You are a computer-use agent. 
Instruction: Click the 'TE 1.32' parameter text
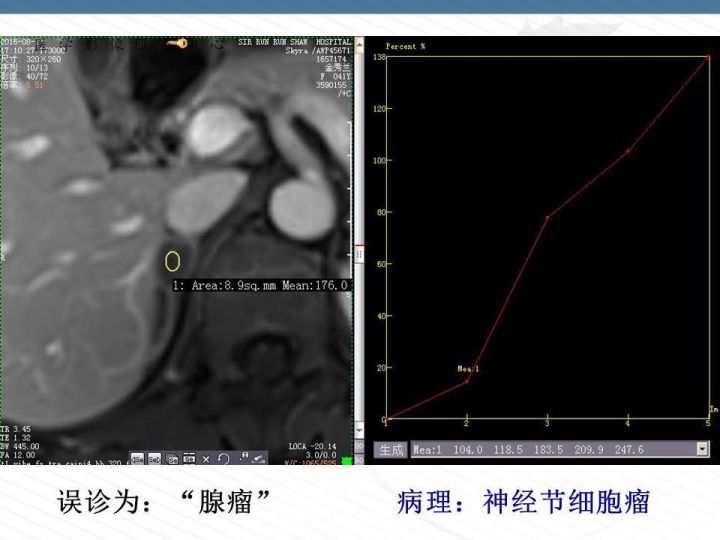[x=15, y=438]
